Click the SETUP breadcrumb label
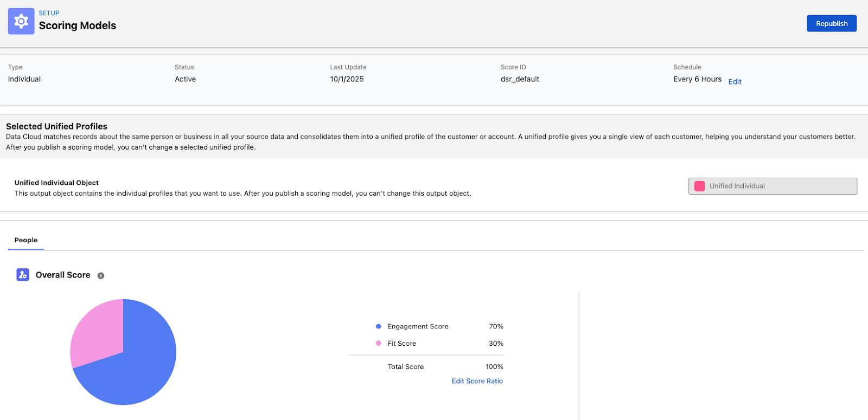The image size is (868, 420). pyautogui.click(x=49, y=13)
